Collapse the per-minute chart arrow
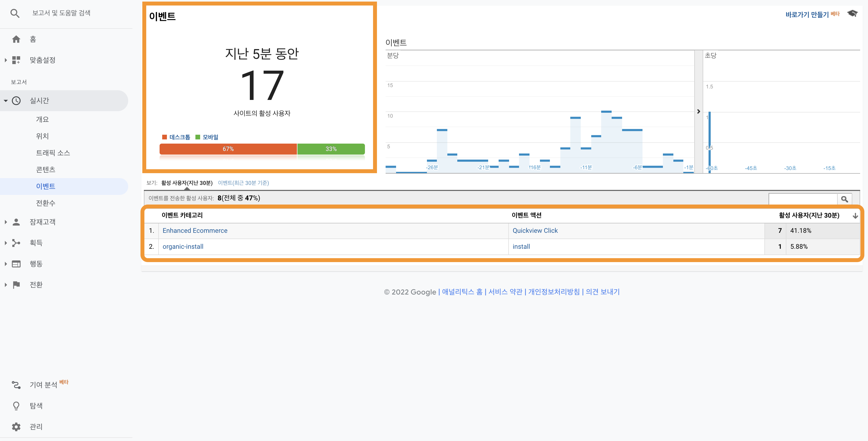Viewport: 868px width, 441px height. coord(698,111)
